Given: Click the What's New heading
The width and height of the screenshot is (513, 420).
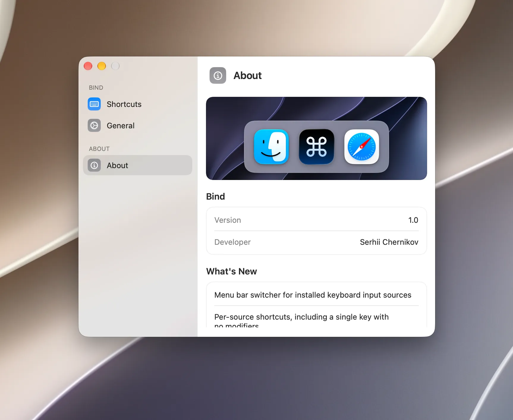Looking at the screenshot, I should (x=232, y=271).
